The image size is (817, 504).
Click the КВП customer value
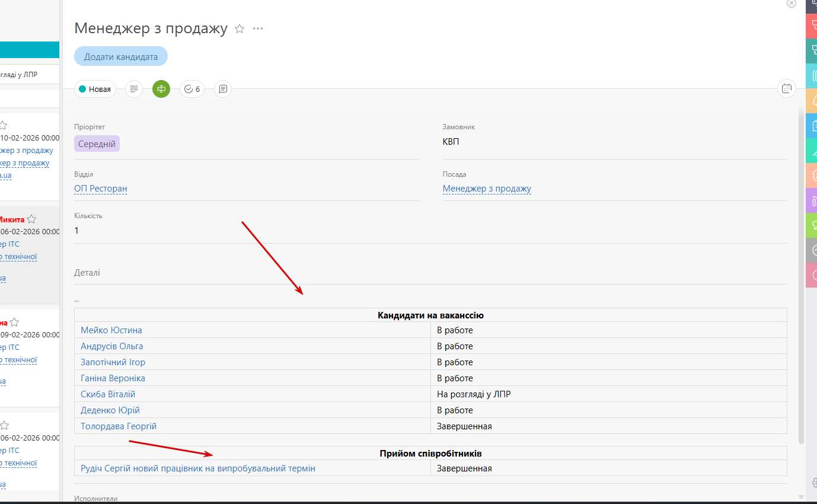tap(451, 142)
